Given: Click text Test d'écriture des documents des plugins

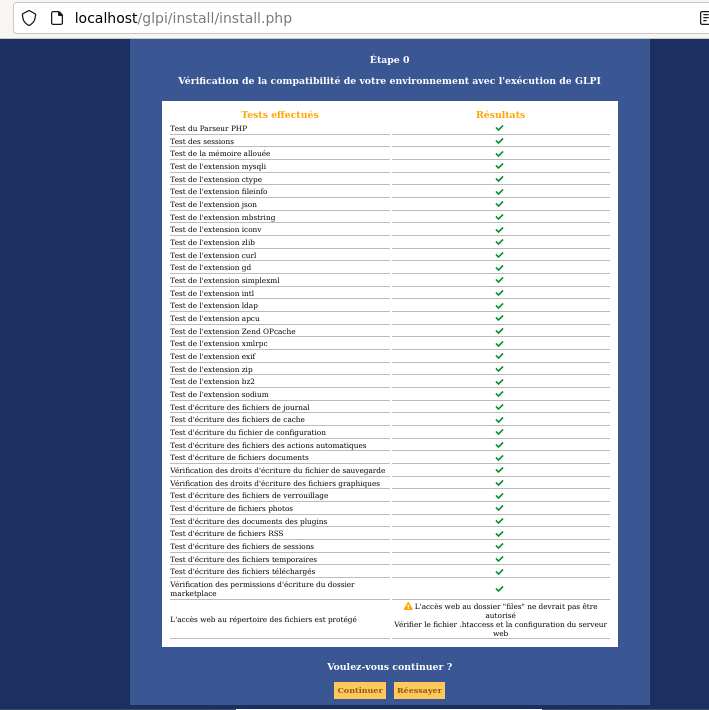Looking at the screenshot, I should click(x=249, y=521).
